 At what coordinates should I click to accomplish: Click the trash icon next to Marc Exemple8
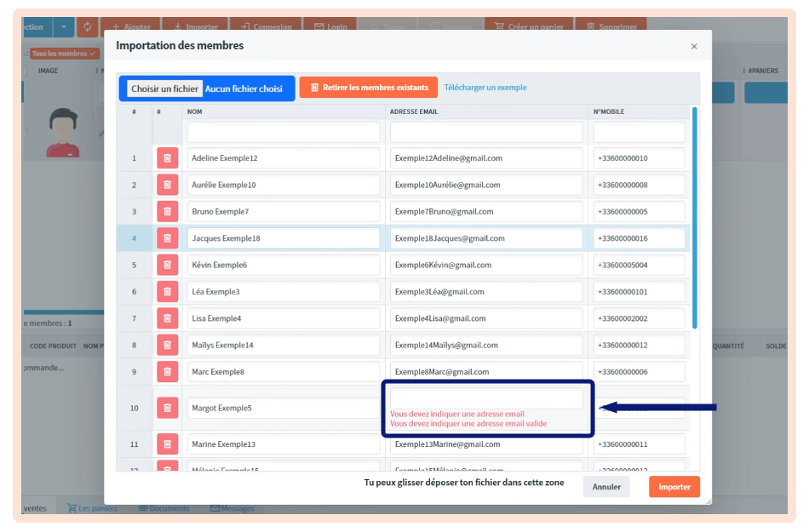coord(165,371)
